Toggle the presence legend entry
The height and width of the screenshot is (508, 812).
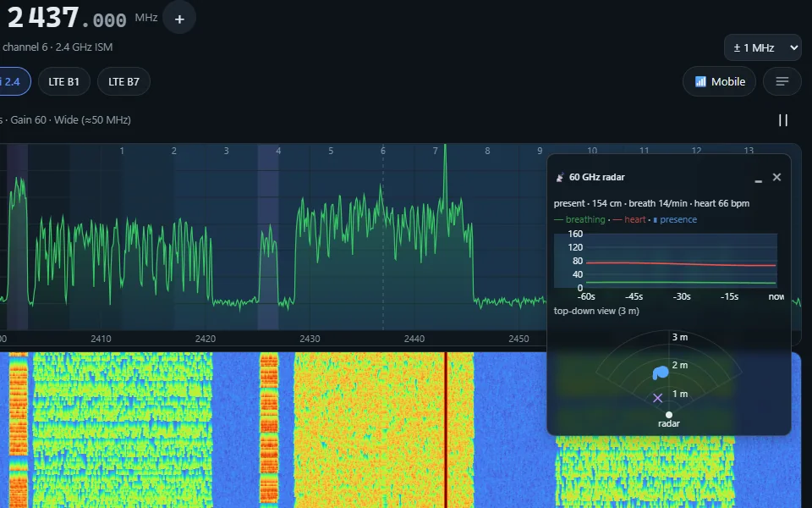click(675, 219)
